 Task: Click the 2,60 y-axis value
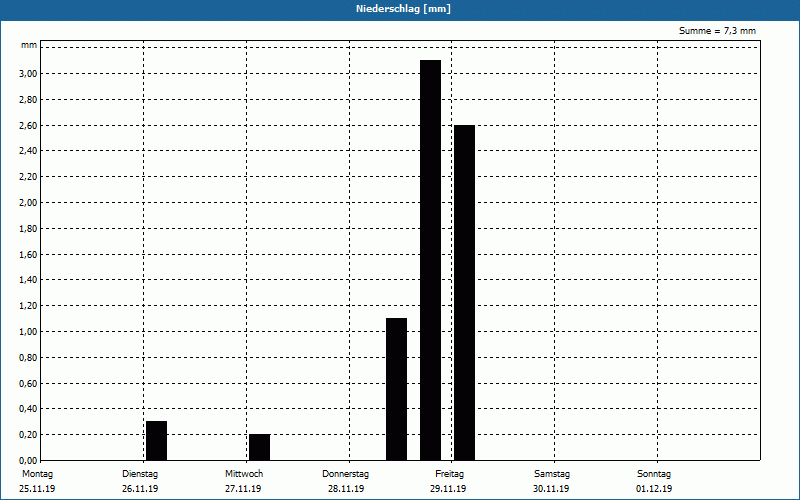point(28,126)
